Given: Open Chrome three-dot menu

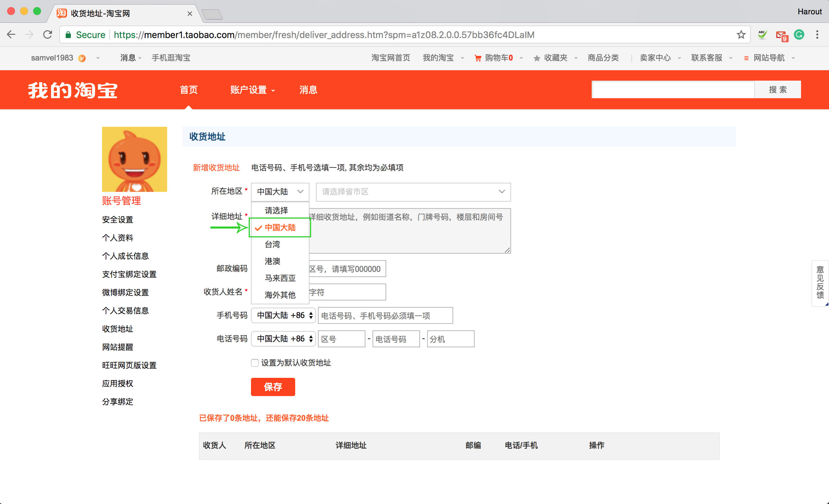Looking at the screenshot, I should (817, 35).
